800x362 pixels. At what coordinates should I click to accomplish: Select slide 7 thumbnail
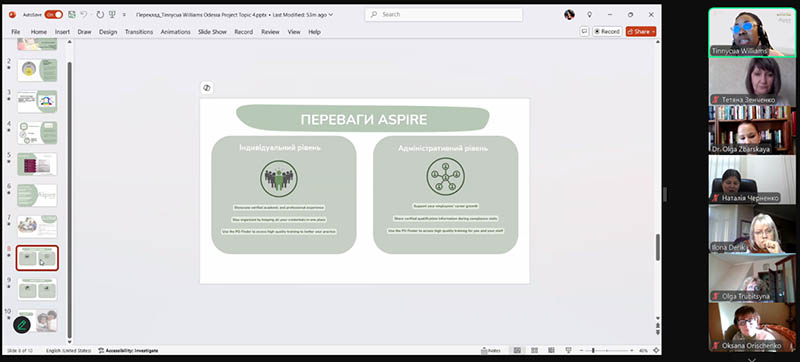point(37,226)
